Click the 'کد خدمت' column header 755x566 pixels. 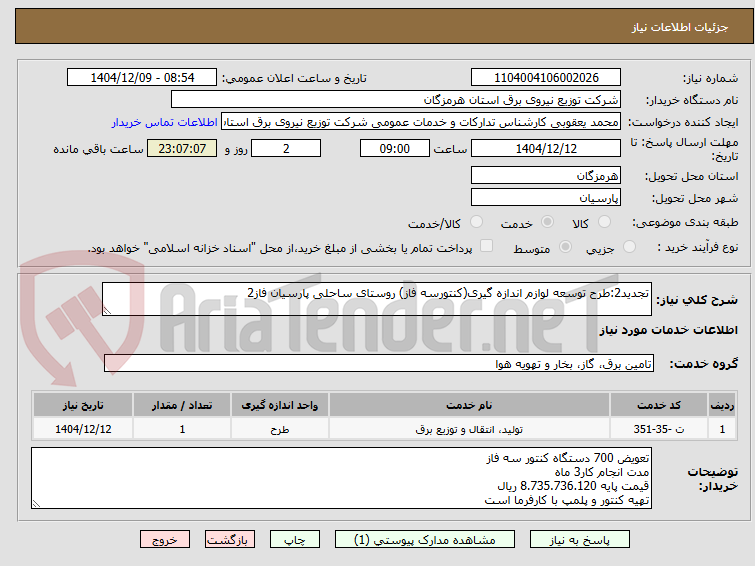[x=658, y=405]
